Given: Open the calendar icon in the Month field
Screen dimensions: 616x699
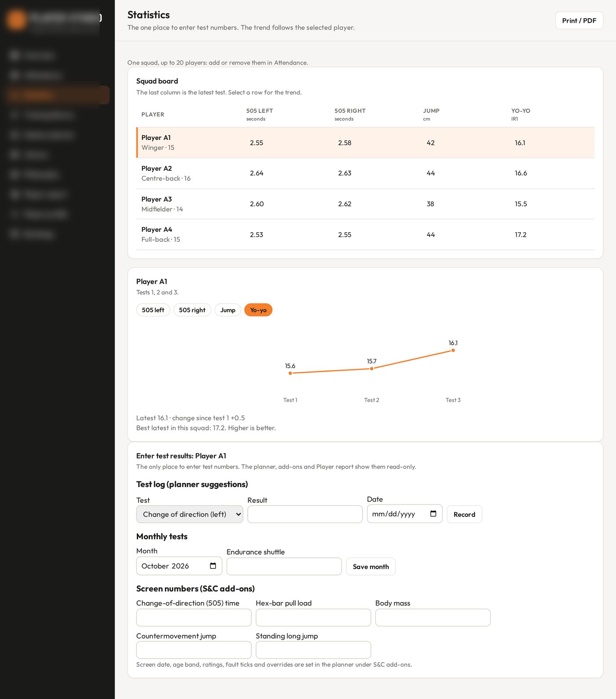Looking at the screenshot, I should point(213,566).
